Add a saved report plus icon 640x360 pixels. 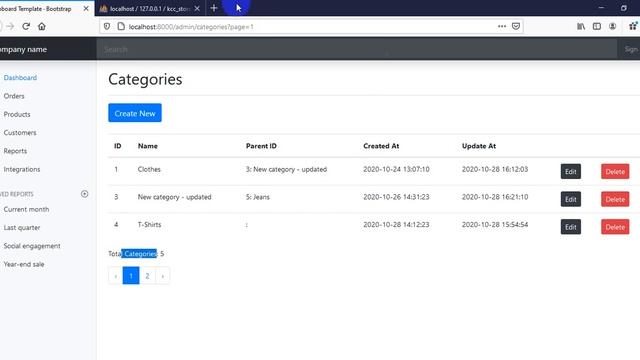pyautogui.click(x=84, y=194)
